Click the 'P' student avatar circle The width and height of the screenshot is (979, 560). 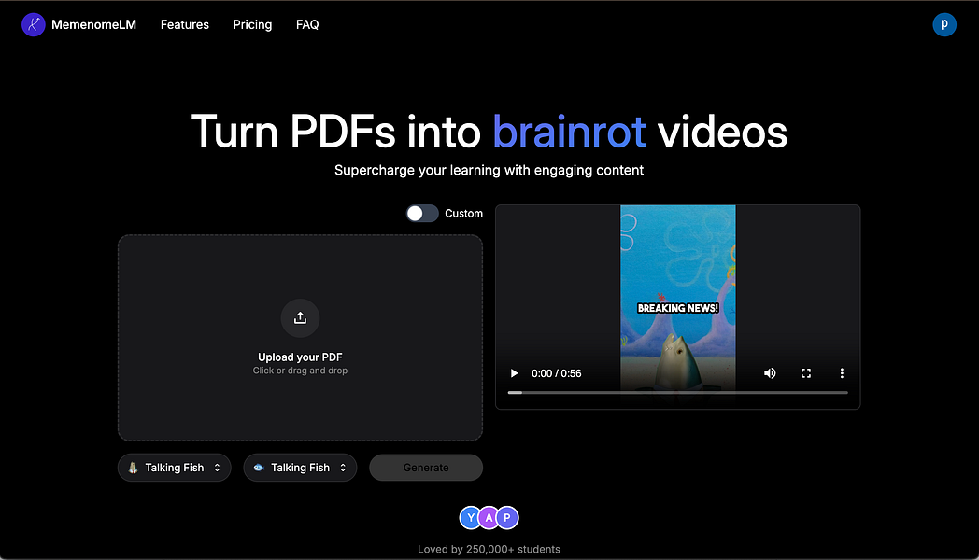507,518
